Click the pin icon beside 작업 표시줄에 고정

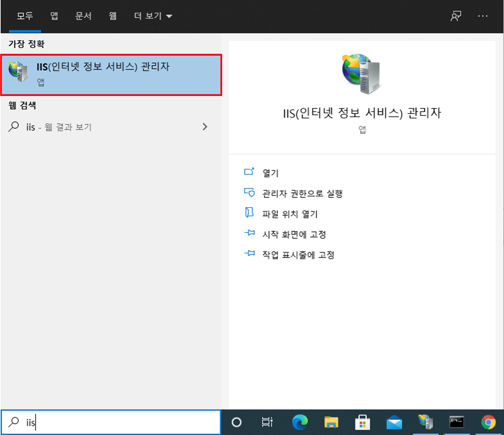tap(249, 253)
